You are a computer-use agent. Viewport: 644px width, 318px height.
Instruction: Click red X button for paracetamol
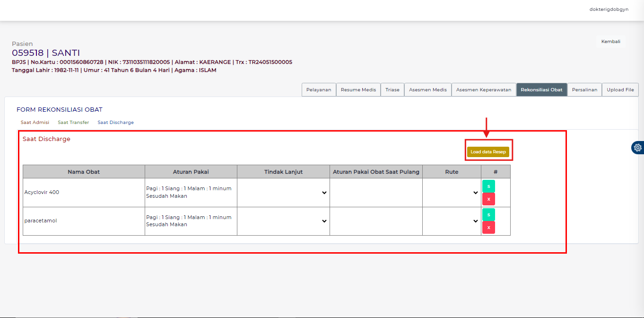(x=488, y=228)
